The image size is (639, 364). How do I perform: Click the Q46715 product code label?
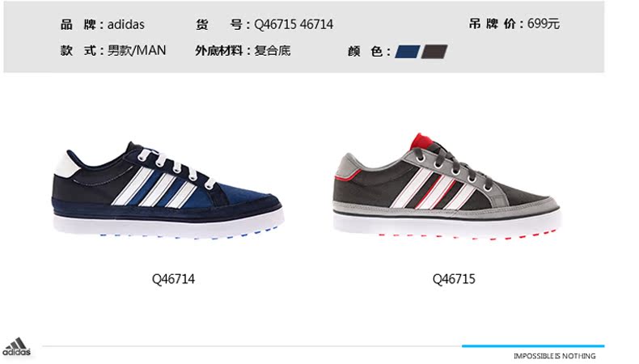click(454, 279)
